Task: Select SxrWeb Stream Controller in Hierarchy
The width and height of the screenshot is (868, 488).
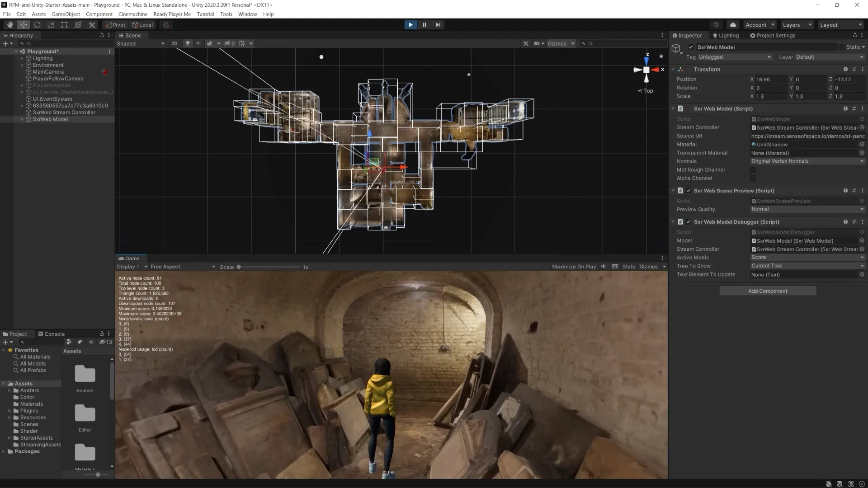Action: click(x=64, y=113)
